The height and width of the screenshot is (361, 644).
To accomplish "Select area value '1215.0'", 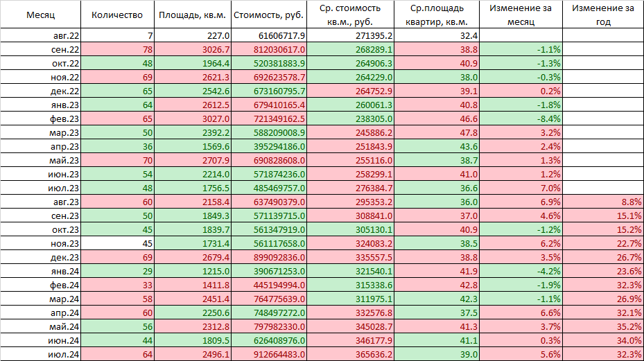I will point(193,271).
